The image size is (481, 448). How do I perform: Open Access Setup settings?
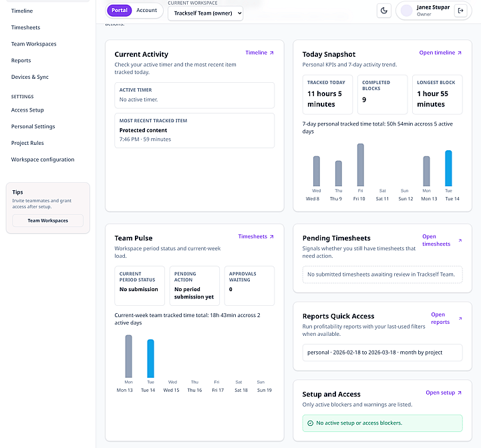[27, 110]
